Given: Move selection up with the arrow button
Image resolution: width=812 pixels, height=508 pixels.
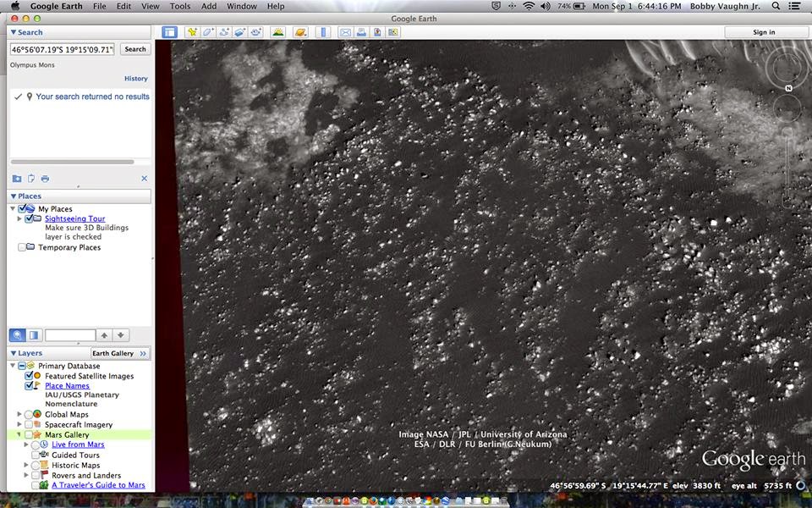Looking at the screenshot, I should tap(104, 335).
